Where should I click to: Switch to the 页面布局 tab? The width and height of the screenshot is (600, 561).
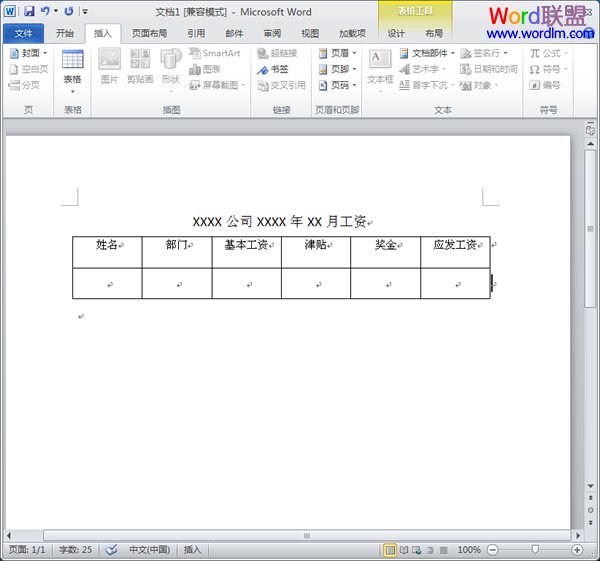[x=149, y=33]
